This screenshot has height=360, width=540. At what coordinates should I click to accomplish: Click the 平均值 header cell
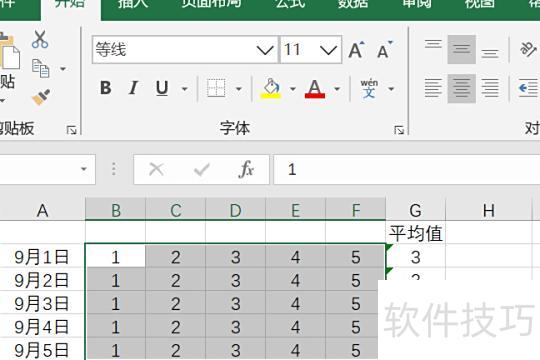click(415, 233)
